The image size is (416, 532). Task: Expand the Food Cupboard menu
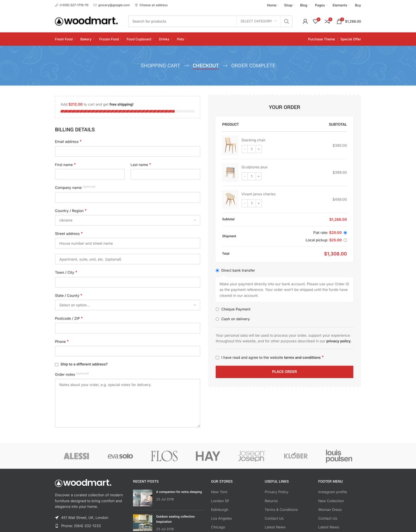pyautogui.click(x=140, y=39)
